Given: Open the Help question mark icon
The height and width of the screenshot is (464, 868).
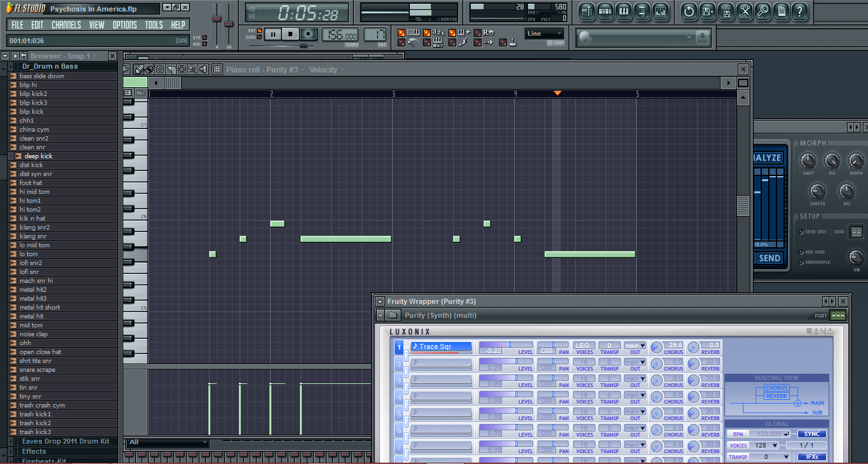Looking at the screenshot, I should (x=799, y=11).
